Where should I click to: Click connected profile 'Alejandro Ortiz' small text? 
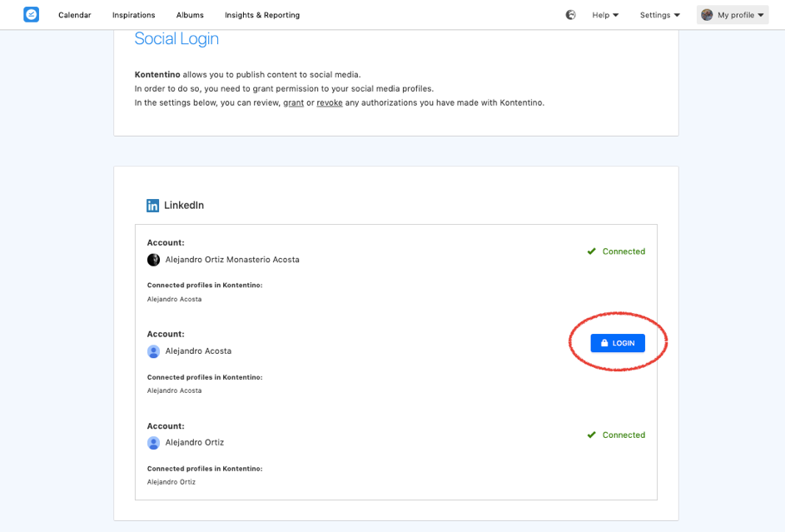click(x=171, y=482)
